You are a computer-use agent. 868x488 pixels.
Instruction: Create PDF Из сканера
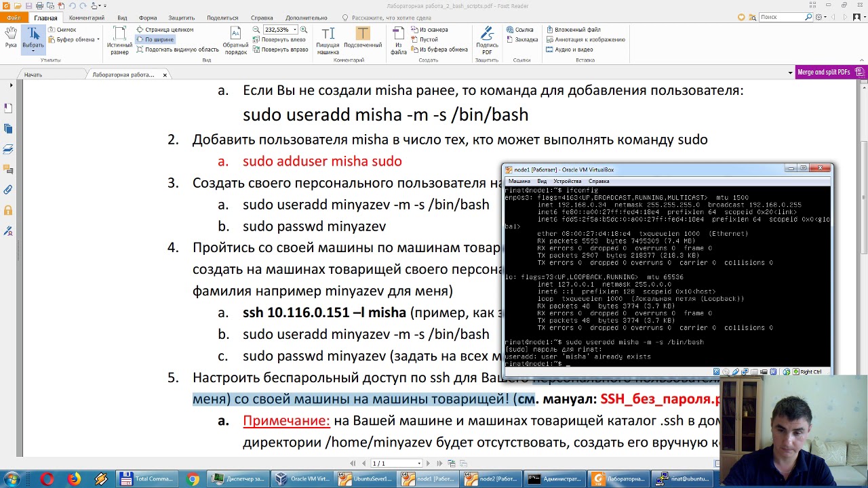click(429, 30)
